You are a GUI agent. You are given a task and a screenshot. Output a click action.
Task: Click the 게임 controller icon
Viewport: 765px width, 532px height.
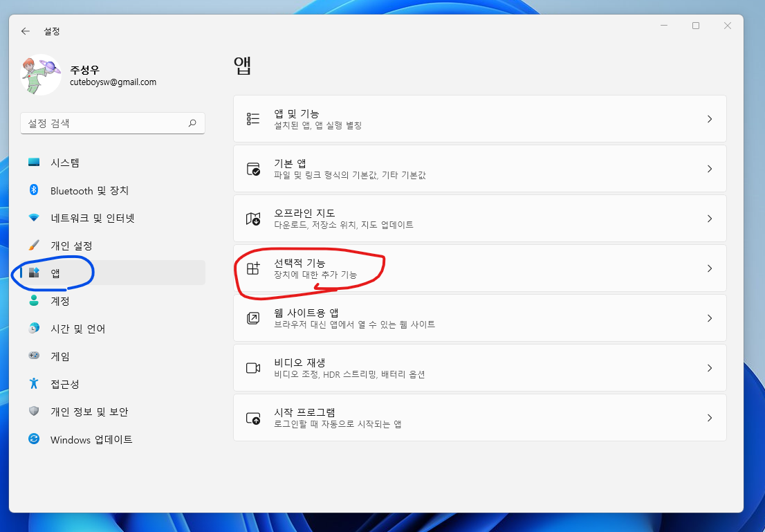click(x=34, y=356)
